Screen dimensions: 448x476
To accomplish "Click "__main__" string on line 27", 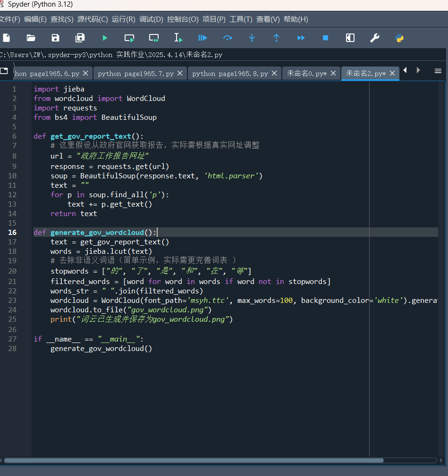I will (118, 339).
